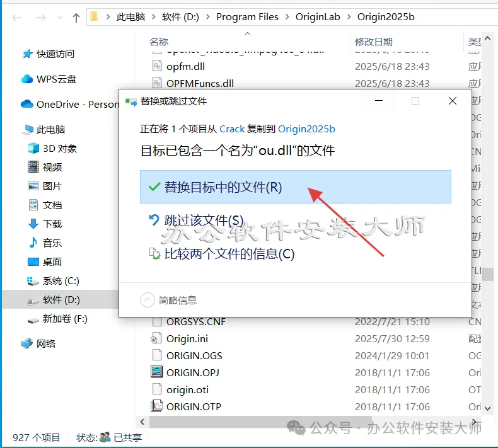
Task: Click the 音乐 note icon
Action: pos(33,243)
